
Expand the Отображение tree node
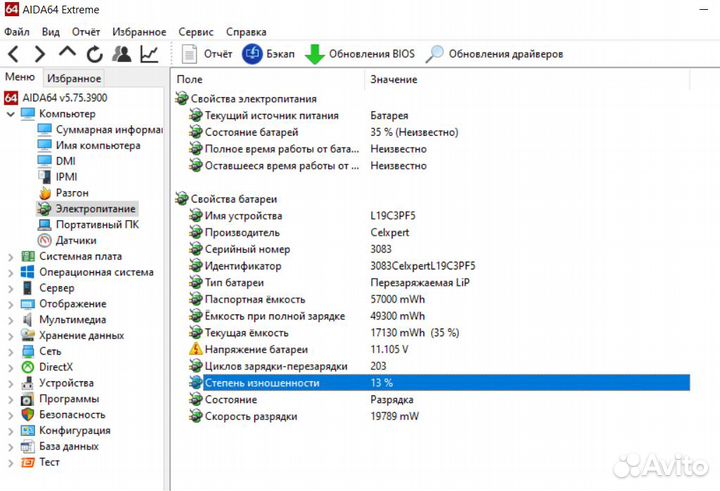point(11,304)
